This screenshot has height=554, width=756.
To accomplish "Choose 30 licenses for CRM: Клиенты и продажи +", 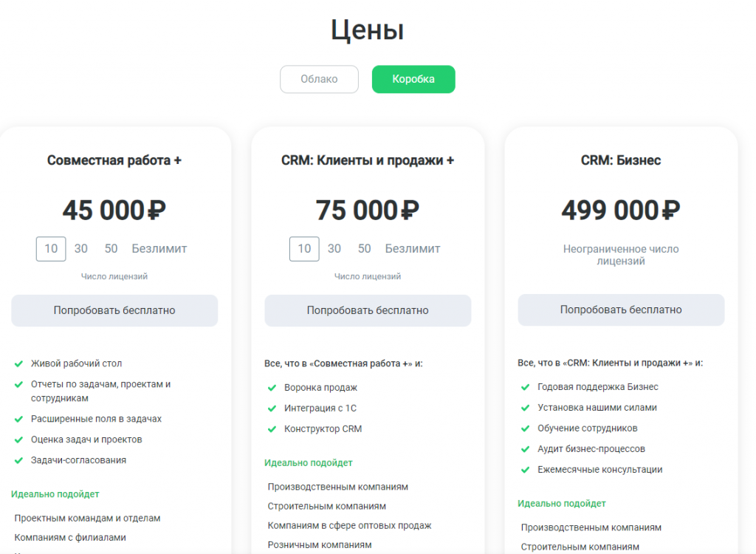I will click(334, 248).
